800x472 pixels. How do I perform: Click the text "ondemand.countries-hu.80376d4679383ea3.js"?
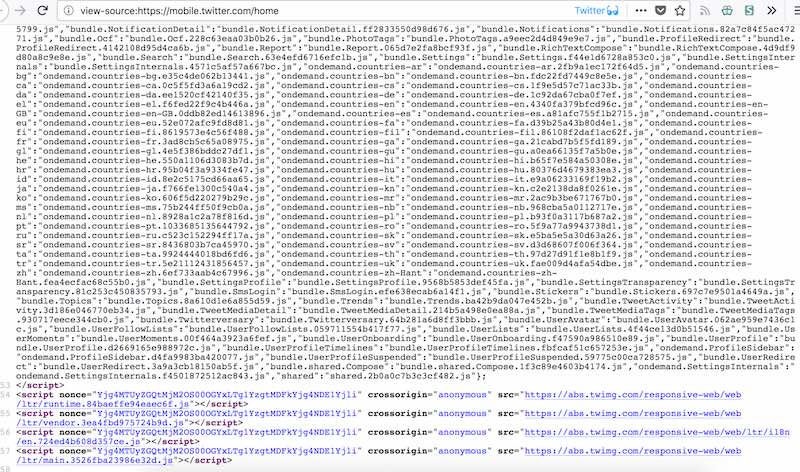(521, 170)
